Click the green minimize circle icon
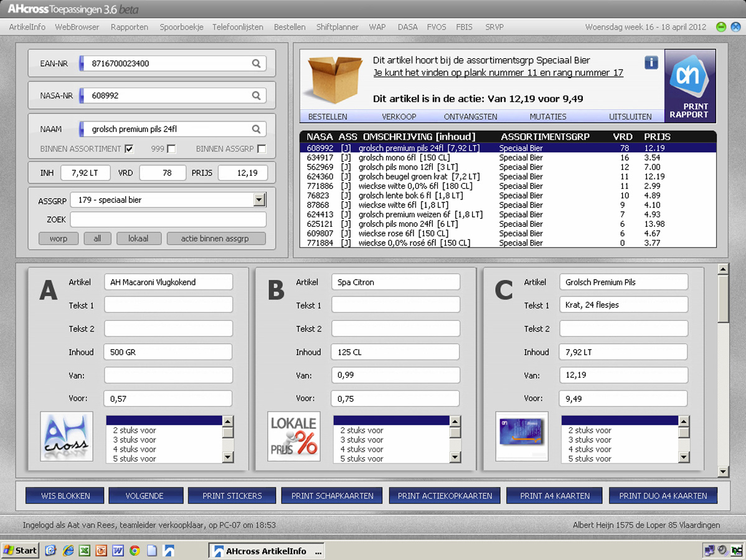This screenshot has height=560, width=746. coord(721,27)
